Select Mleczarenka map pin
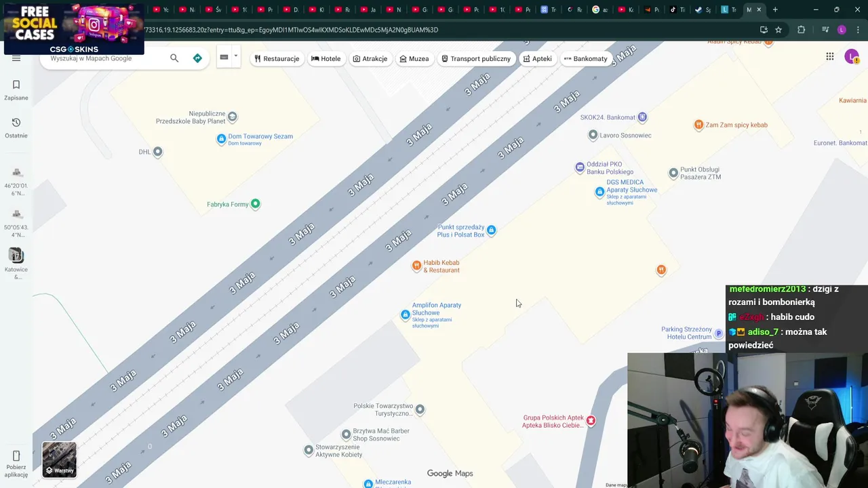 (x=368, y=483)
